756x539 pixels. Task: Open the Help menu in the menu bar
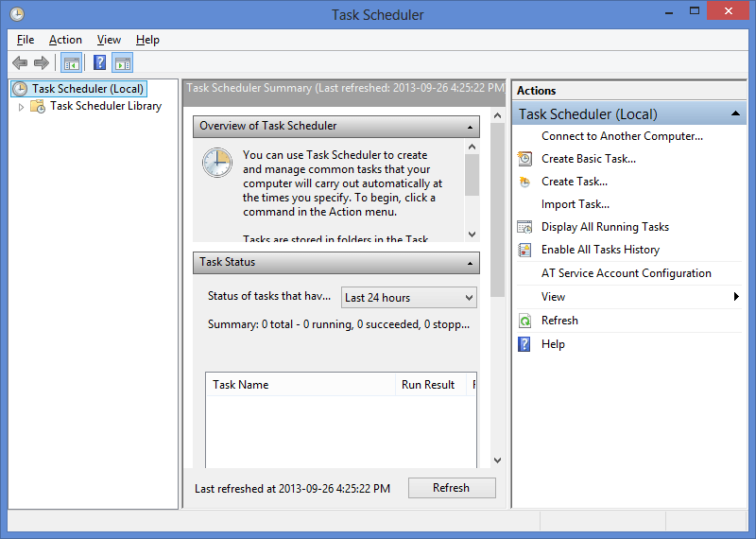tap(147, 40)
